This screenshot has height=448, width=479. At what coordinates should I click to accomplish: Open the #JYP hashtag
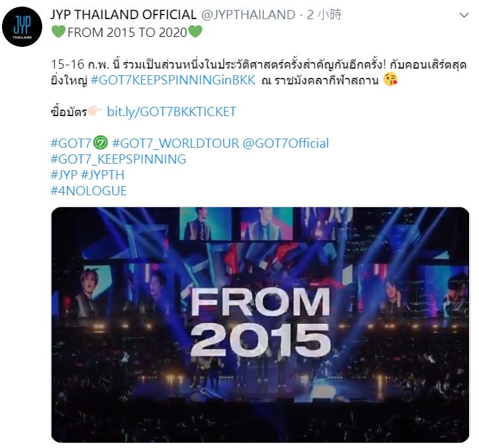[64, 175]
